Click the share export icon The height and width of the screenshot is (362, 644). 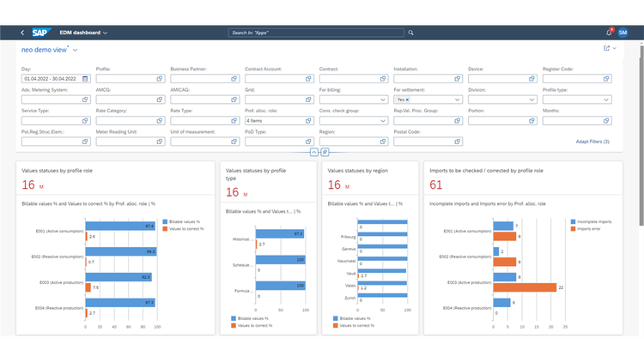(x=606, y=48)
